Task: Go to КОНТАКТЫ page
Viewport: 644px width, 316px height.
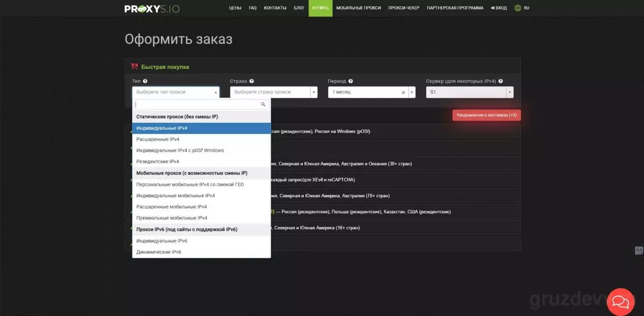Action: [x=275, y=8]
